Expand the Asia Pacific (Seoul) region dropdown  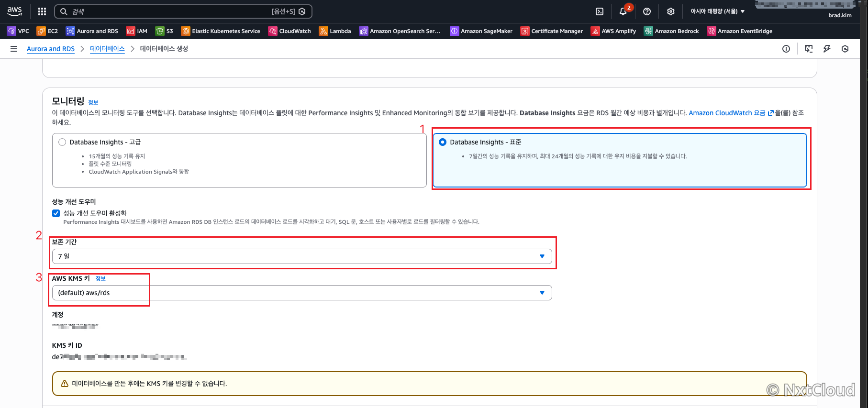[717, 11]
